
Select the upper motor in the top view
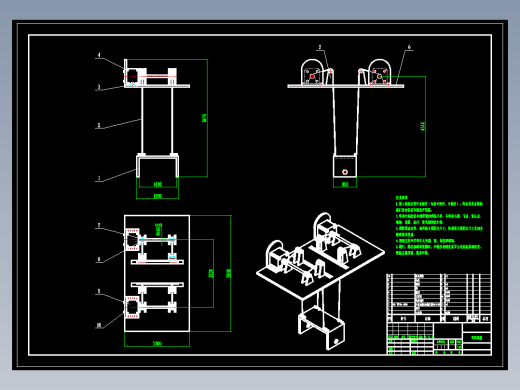[132, 239]
